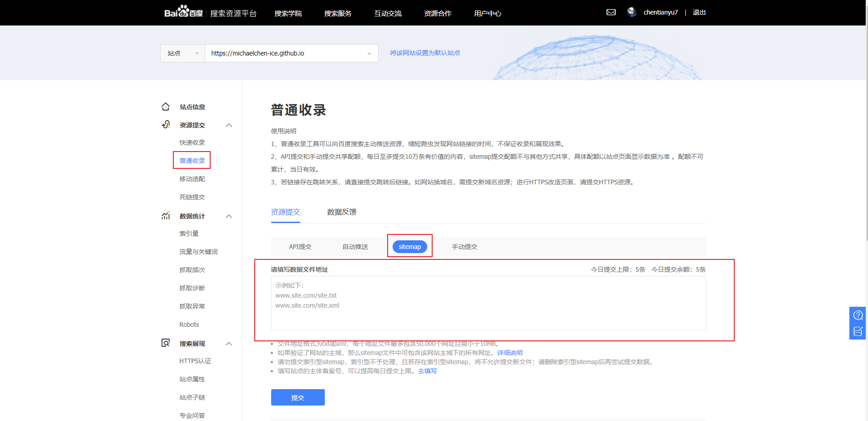Open 站点子链 in the sidebar
The height and width of the screenshot is (421, 868).
pos(192,397)
